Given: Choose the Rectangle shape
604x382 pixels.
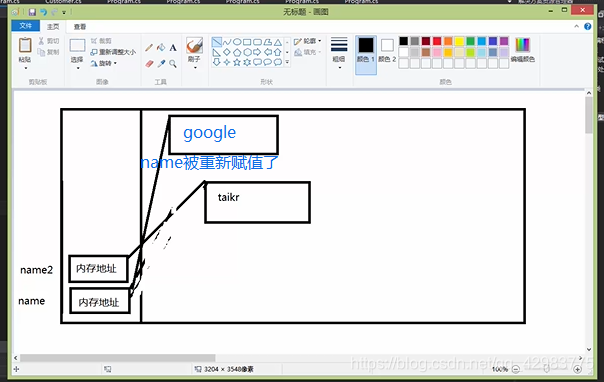Looking at the screenshot, I should coord(247,42).
